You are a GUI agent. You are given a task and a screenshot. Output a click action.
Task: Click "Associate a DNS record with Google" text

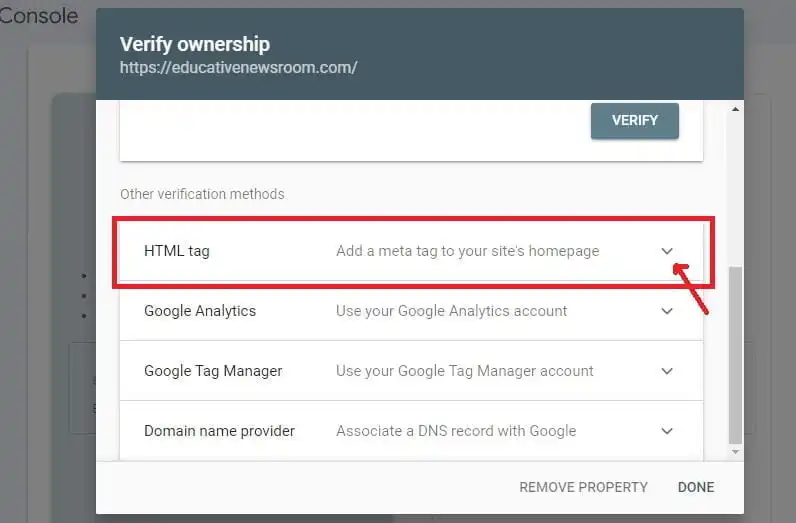pos(456,431)
